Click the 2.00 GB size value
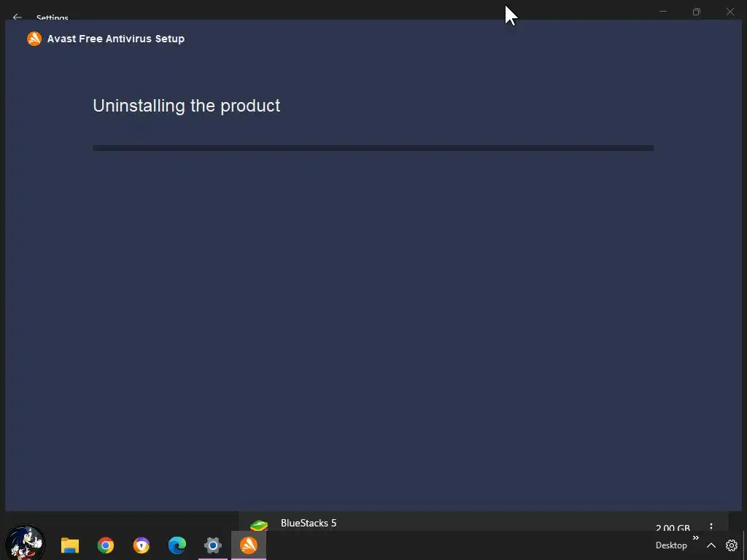 click(673, 528)
